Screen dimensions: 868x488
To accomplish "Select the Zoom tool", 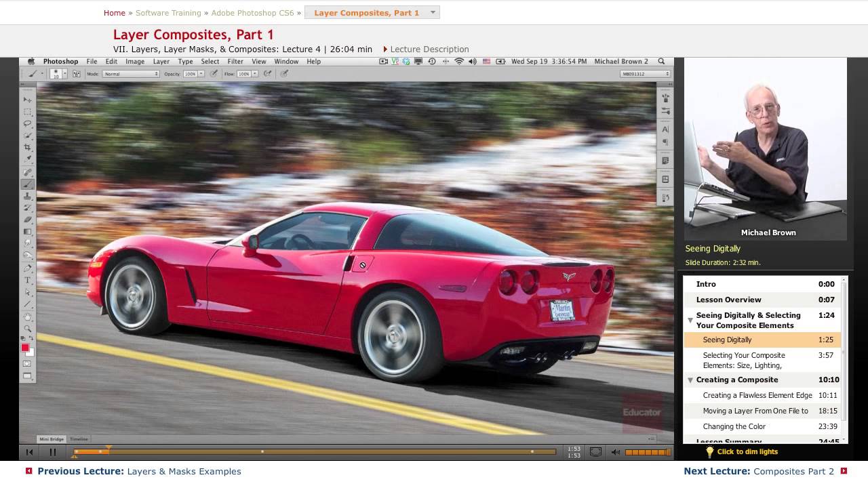I will 28,328.
